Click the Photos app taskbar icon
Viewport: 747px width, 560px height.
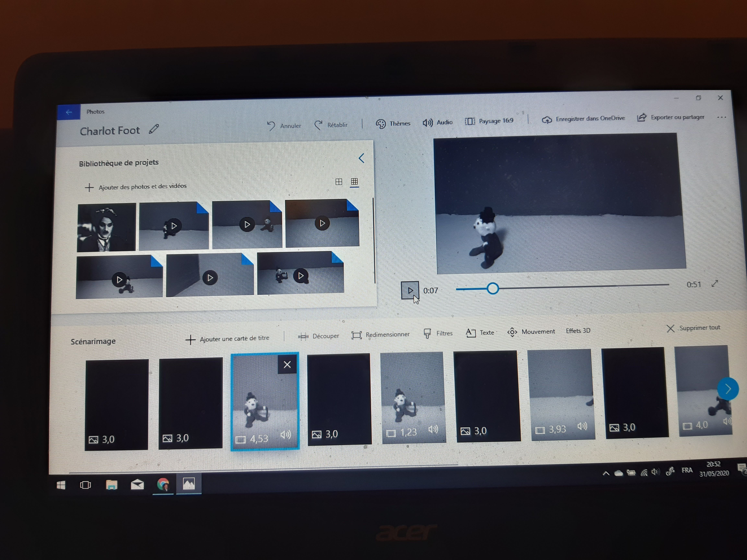tap(189, 484)
